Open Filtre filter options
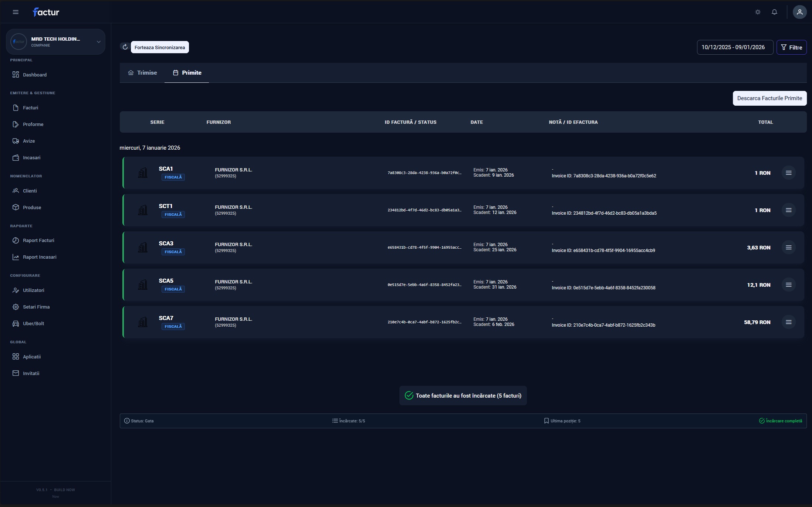812x507 pixels. point(791,47)
